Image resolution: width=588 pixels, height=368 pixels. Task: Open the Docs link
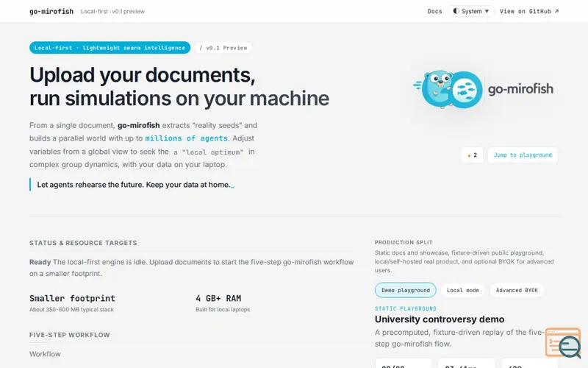pyautogui.click(x=434, y=11)
